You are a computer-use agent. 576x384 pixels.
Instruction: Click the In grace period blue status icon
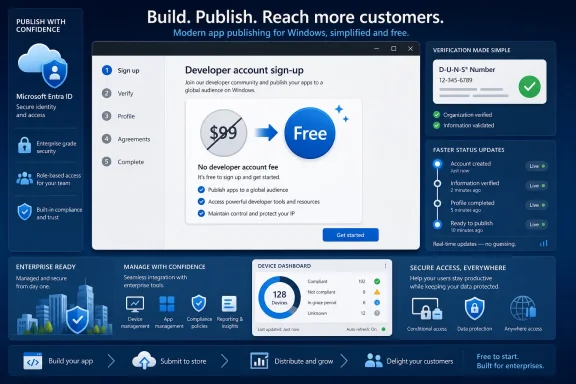377,303
